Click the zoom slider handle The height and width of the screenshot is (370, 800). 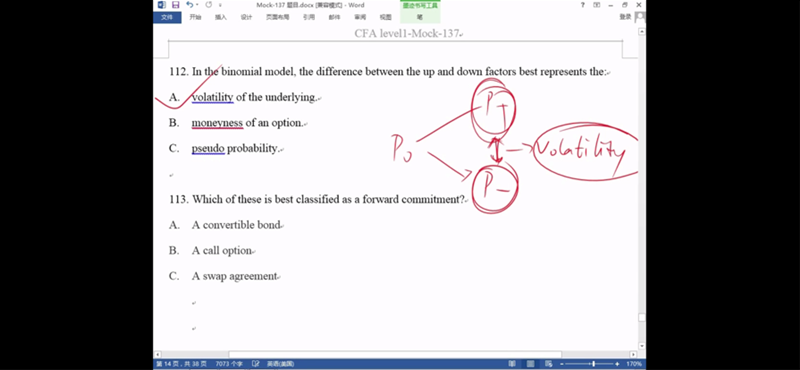593,364
